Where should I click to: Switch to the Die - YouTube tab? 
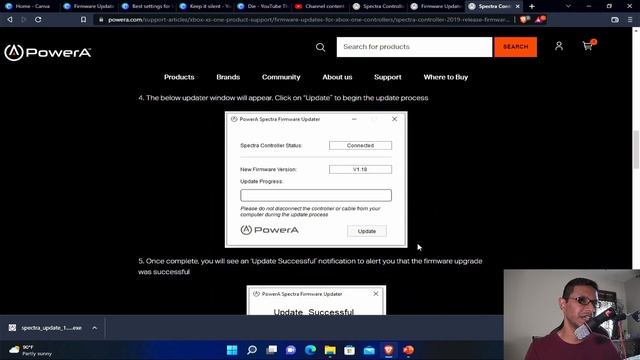tap(263, 7)
